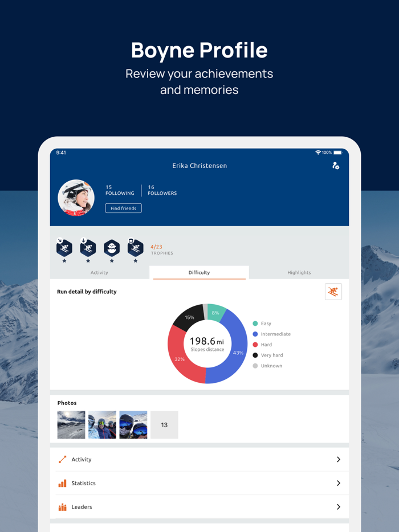Click the Run detail by difficulty heading
This screenshot has width=399, height=532.
click(x=87, y=292)
